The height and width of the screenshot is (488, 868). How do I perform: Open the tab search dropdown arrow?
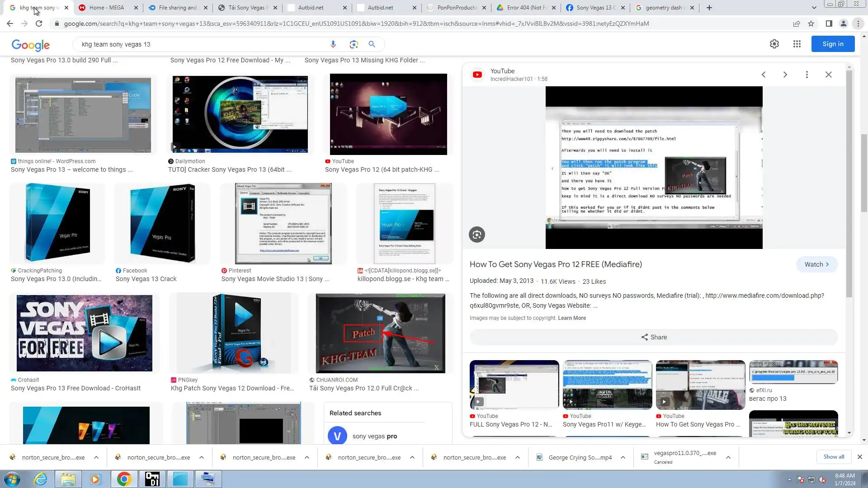coord(814,8)
